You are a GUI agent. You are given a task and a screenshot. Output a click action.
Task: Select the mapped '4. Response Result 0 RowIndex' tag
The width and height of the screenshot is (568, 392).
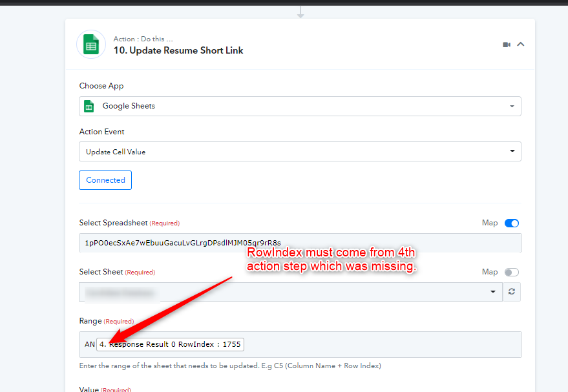[170, 344]
